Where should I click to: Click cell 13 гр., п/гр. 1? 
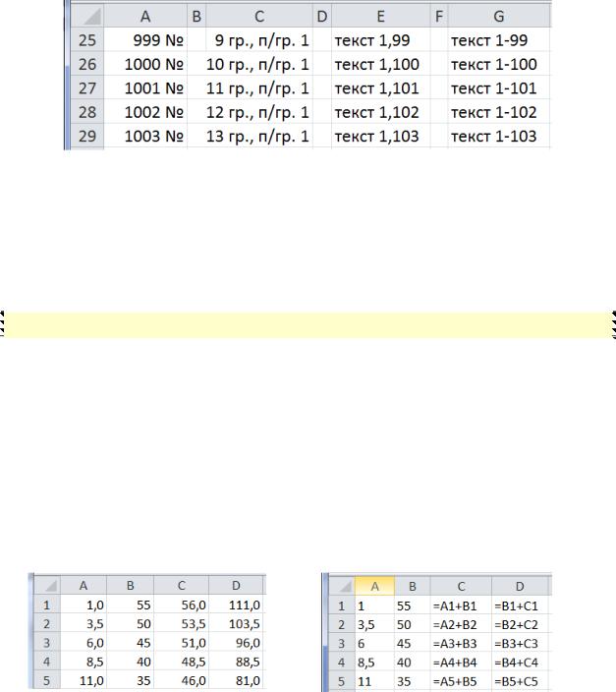[x=259, y=136]
